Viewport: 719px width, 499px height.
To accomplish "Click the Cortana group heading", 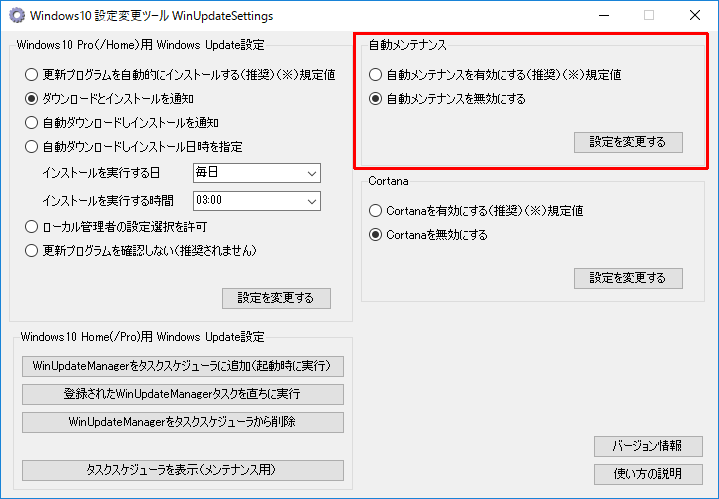I will click(x=388, y=181).
